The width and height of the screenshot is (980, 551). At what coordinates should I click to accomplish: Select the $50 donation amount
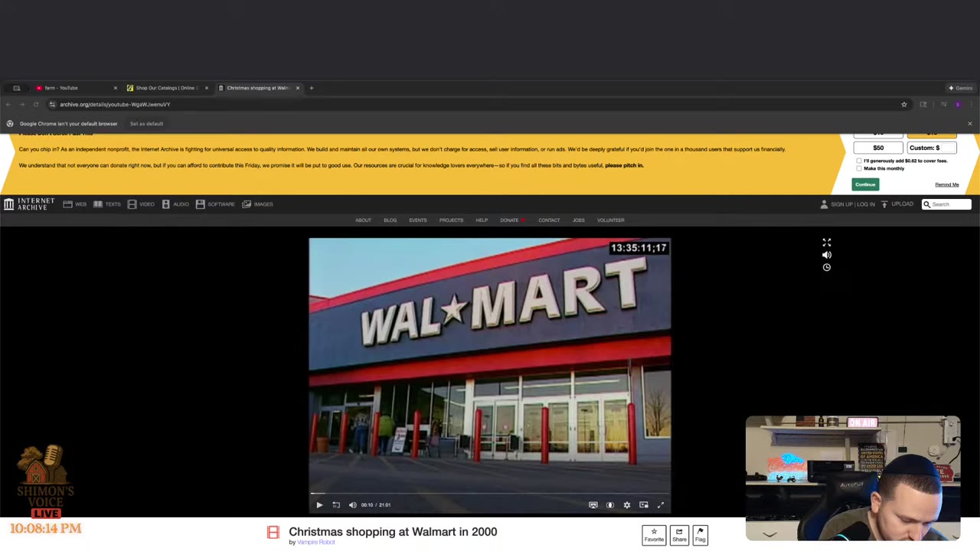[x=878, y=148]
